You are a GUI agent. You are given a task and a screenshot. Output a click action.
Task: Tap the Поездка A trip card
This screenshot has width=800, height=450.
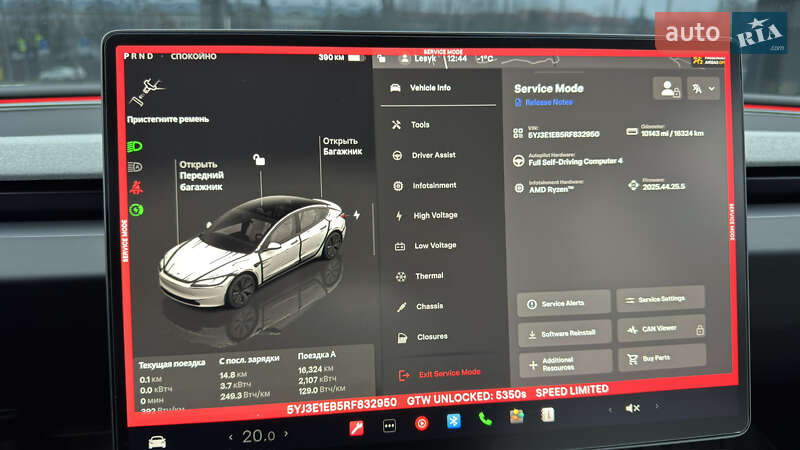click(321, 373)
